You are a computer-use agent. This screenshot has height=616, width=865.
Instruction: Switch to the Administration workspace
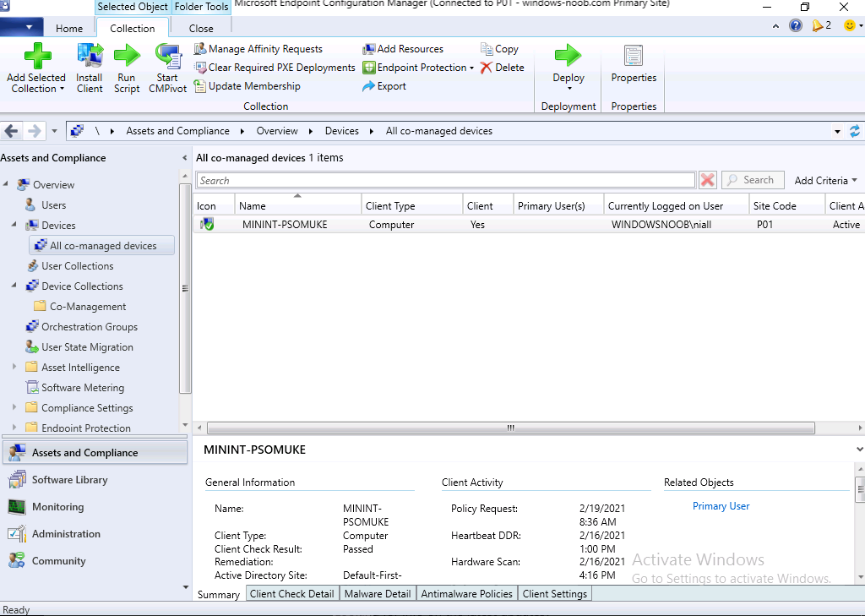click(95, 534)
